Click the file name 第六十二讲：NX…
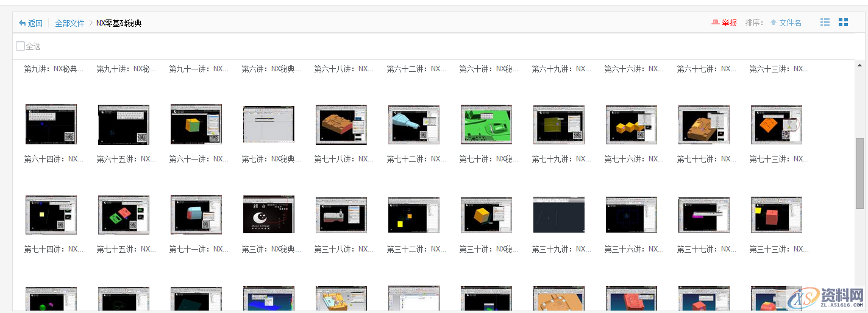This screenshot has height=313, width=868. pyautogui.click(x=417, y=69)
